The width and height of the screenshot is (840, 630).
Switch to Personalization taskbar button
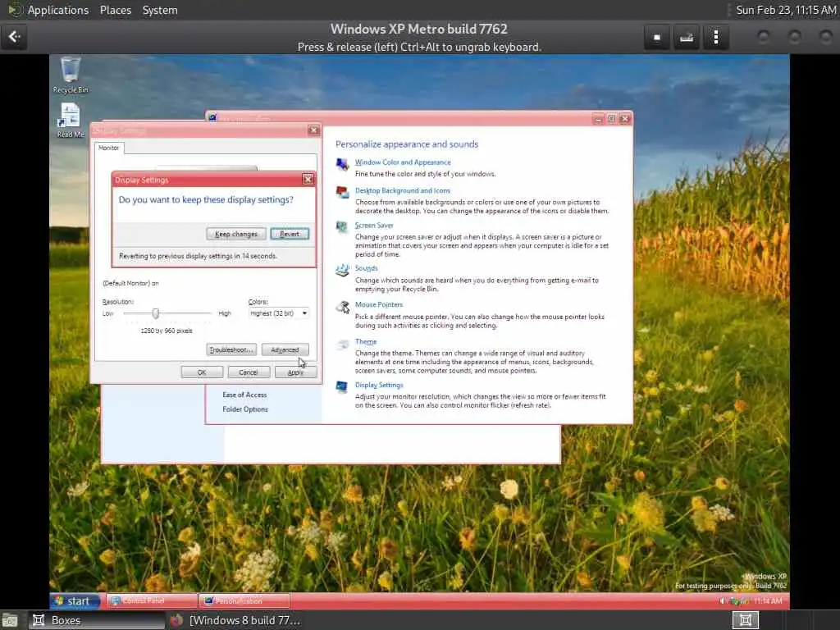pos(244,601)
